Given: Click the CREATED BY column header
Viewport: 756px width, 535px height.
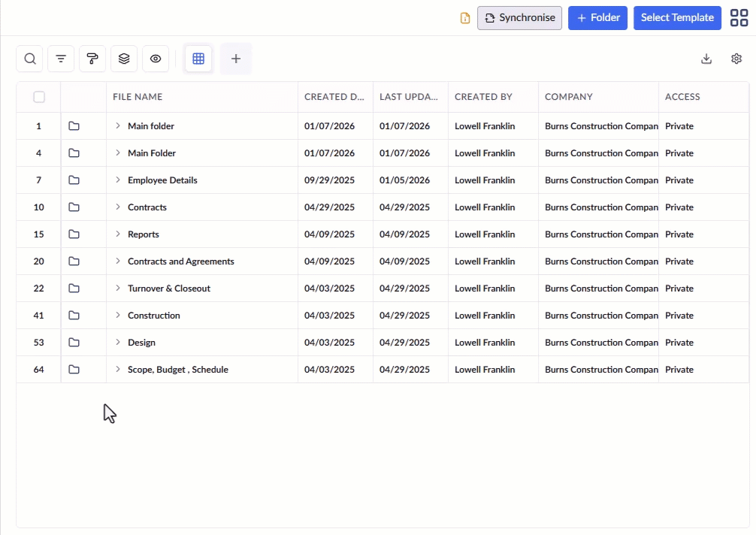Looking at the screenshot, I should [x=493, y=97].
